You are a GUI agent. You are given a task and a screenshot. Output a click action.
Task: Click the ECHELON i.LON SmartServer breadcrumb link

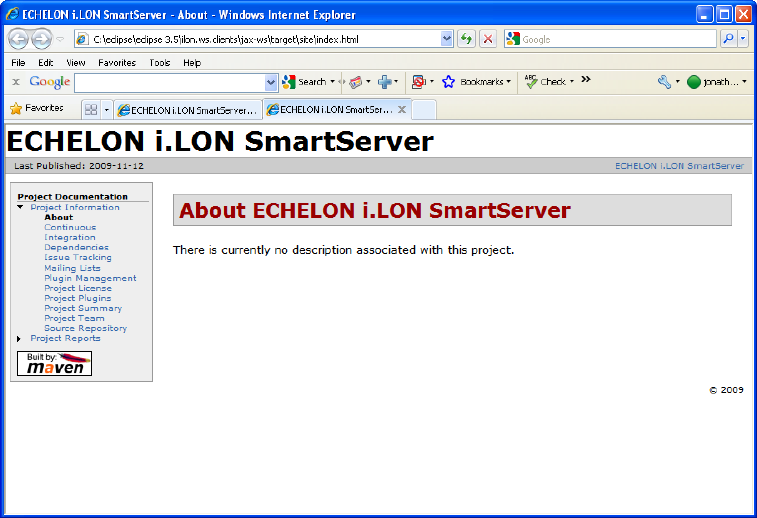tap(679, 166)
